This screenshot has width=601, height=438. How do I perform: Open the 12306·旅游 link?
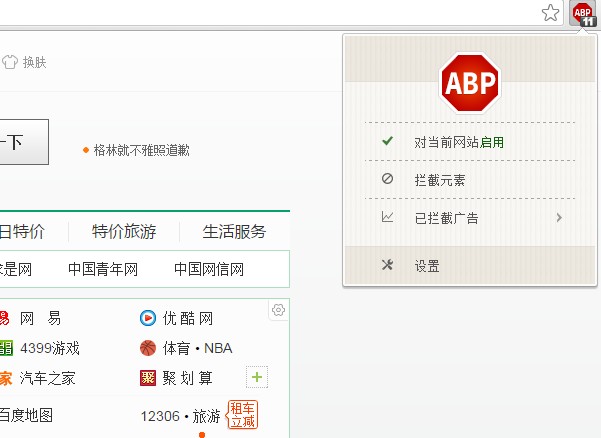(x=181, y=416)
